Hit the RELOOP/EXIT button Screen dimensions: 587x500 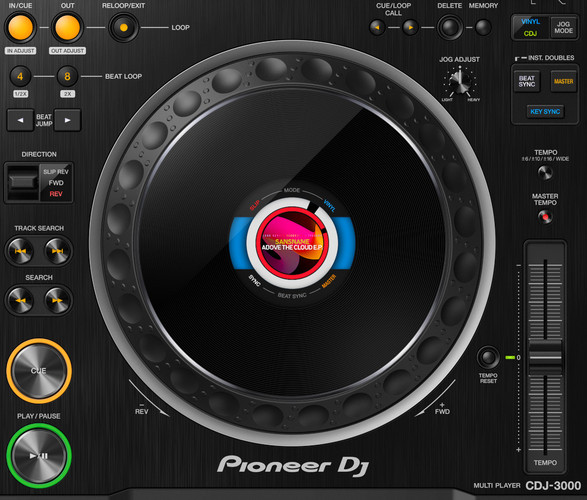tap(124, 27)
